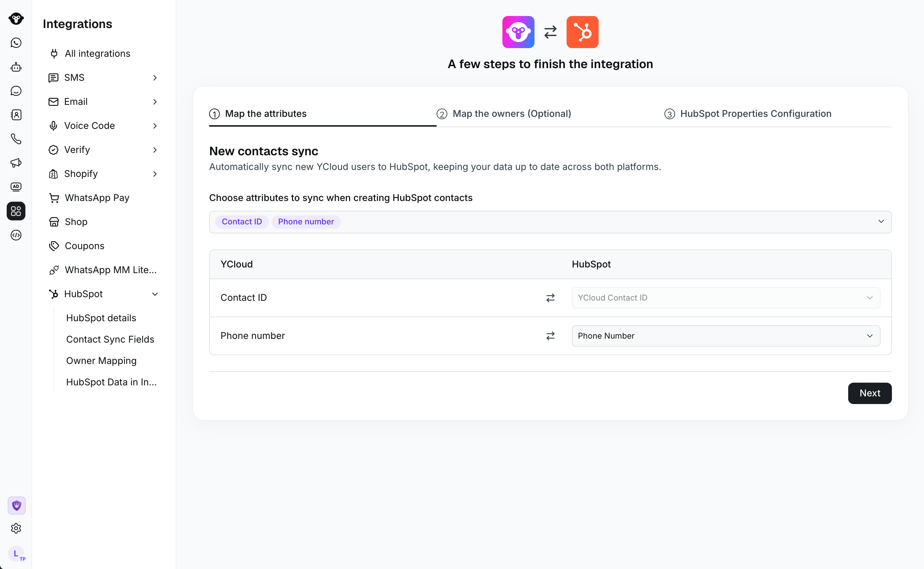The image size is (924, 569).
Task: Open the WhatsApp icon in left rail
Action: click(x=16, y=43)
